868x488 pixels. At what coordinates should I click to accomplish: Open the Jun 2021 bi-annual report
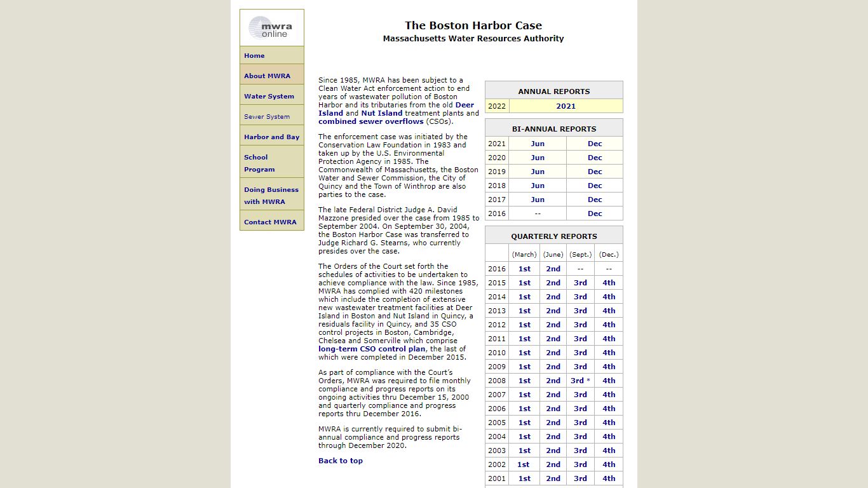click(x=538, y=144)
